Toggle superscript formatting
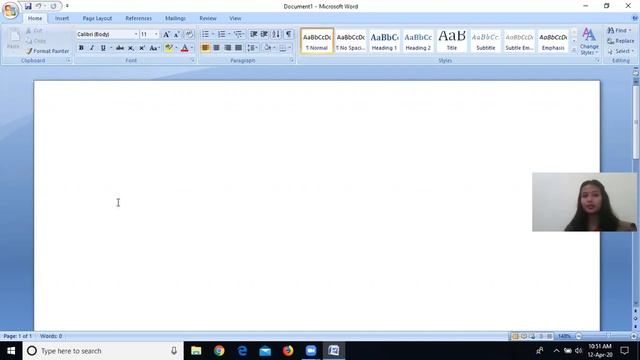640x360 pixels. coord(142,48)
